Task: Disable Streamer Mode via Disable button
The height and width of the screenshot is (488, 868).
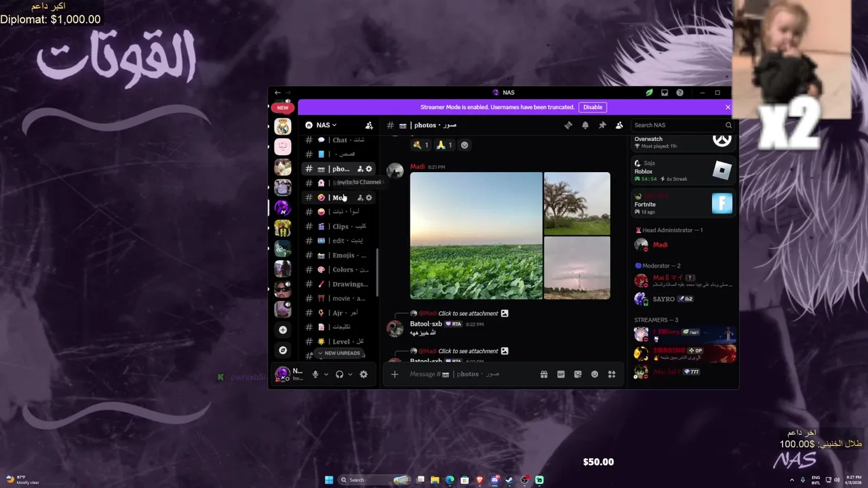Action: (x=593, y=107)
